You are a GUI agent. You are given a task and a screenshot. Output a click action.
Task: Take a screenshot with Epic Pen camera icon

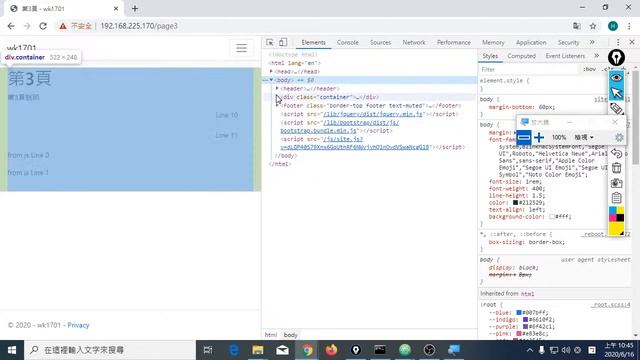pyautogui.click(x=616, y=183)
